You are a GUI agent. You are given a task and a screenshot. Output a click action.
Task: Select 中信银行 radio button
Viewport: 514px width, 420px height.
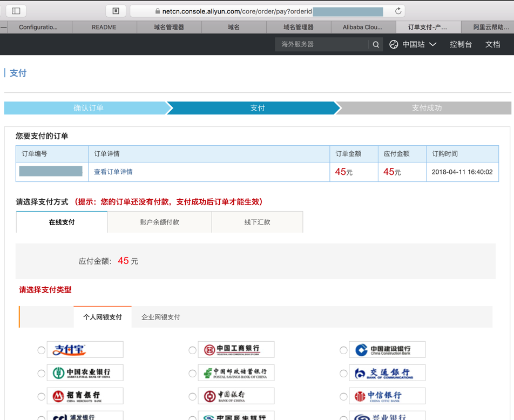[x=343, y=397]
